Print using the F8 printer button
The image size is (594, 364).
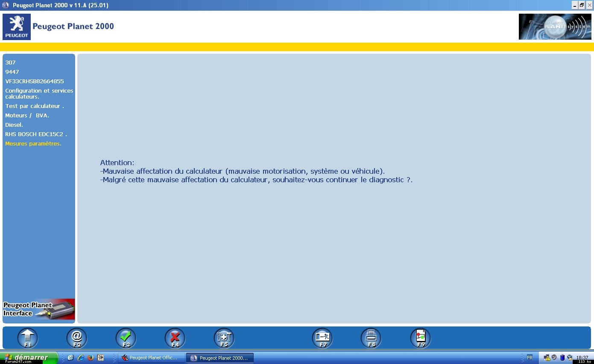(x=371, y=338)
